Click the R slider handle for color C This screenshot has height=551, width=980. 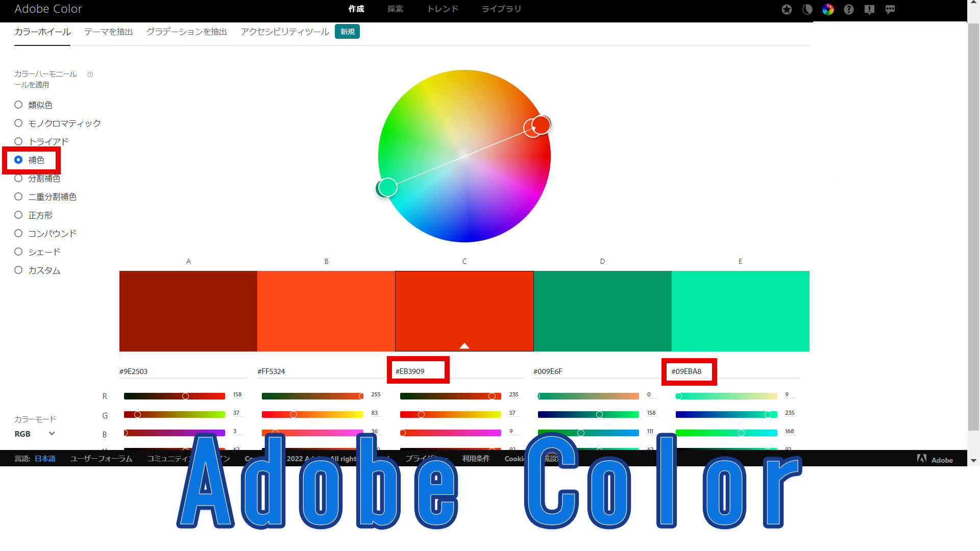tap(492, 396)
